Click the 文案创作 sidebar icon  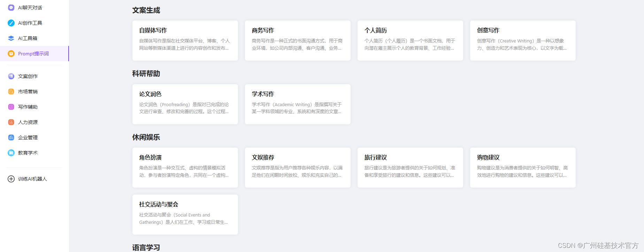click(11, 76)
